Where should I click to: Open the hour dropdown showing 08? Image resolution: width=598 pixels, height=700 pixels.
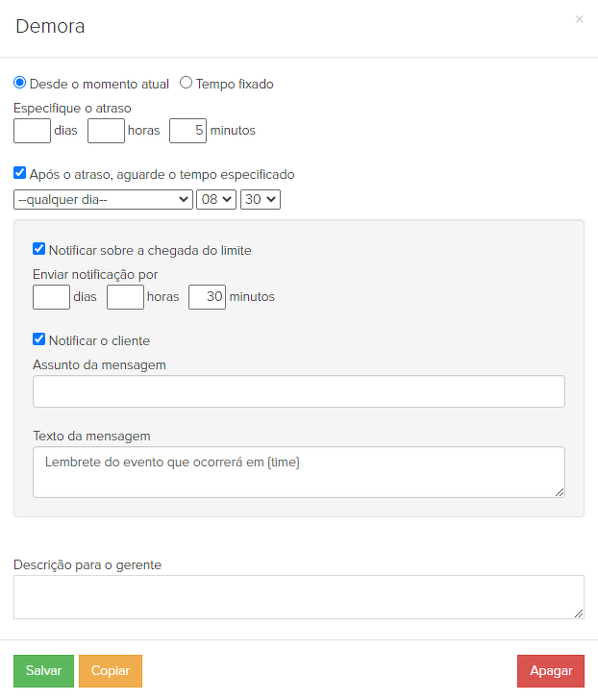pyautogui.click(x=215, y=199)
